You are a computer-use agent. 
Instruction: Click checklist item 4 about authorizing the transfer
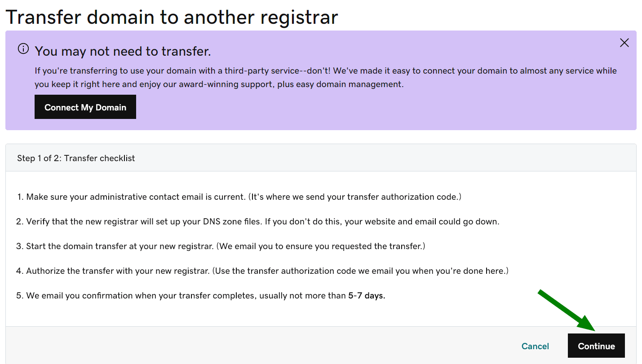pos(117,271)
